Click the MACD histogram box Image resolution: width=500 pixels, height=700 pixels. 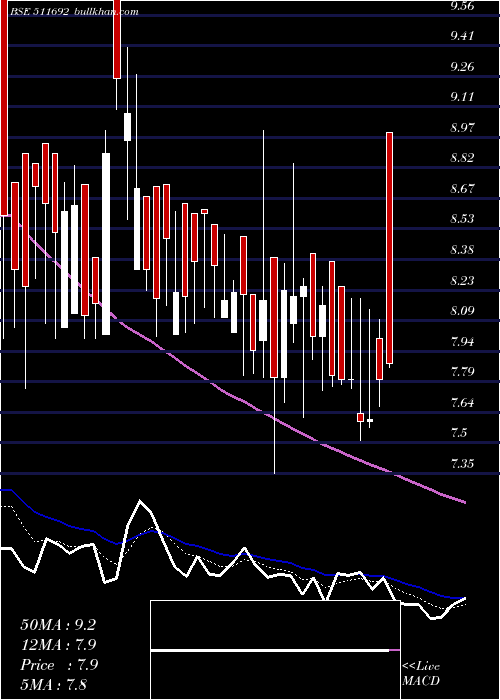pyautogui.click(x=275, y=650)
